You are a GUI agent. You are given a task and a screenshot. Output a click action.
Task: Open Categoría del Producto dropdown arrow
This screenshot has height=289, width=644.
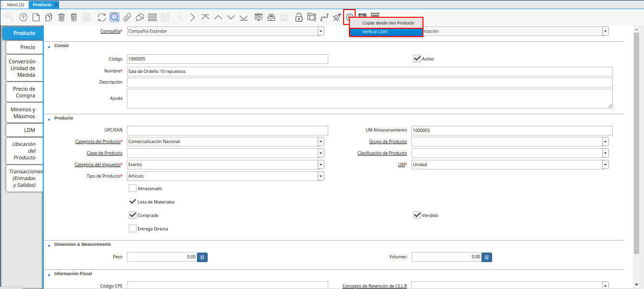[321, 142]
